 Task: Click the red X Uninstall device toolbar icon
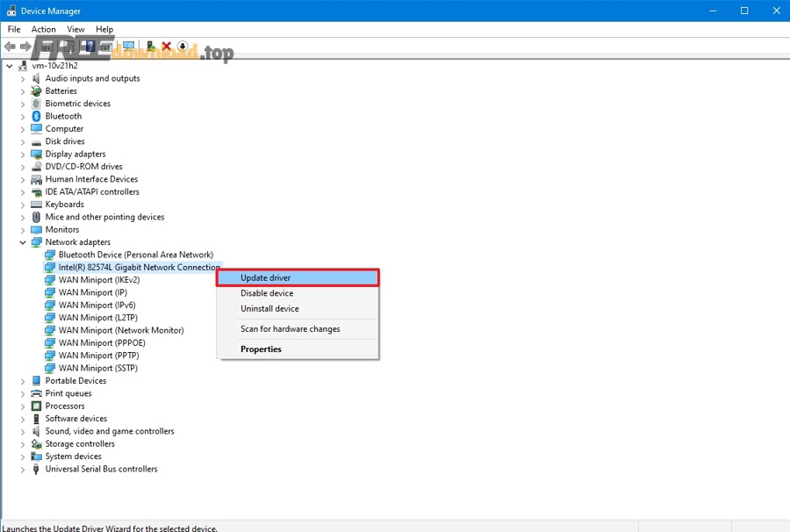(166, 47)
